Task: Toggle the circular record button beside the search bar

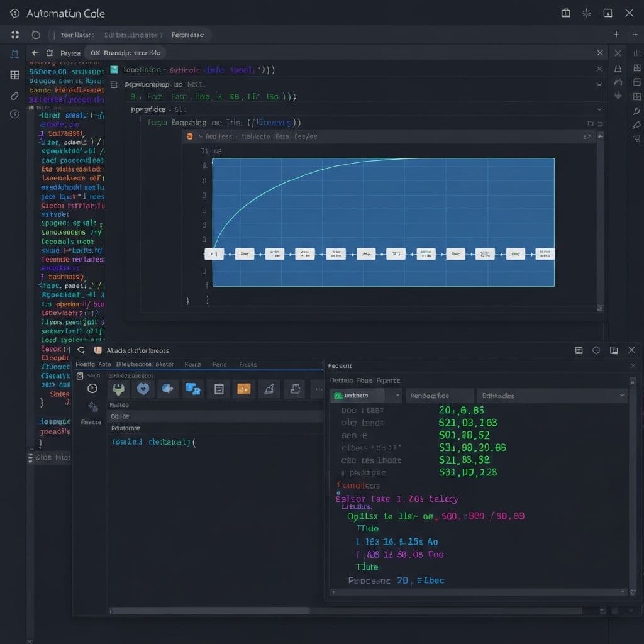Action: [x=37, y=35]
